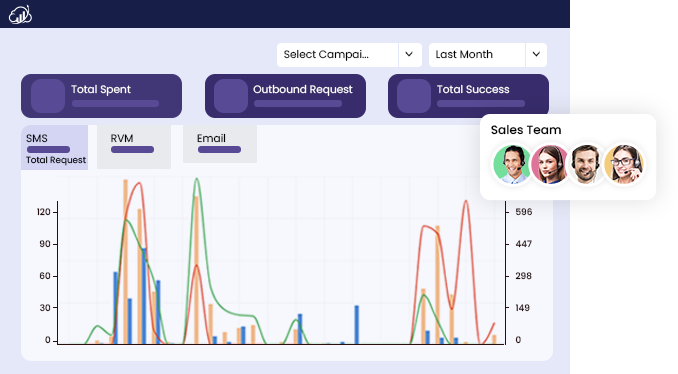Open the Outbound Request card
Viewport: 678px width, 374px height.
285,96
